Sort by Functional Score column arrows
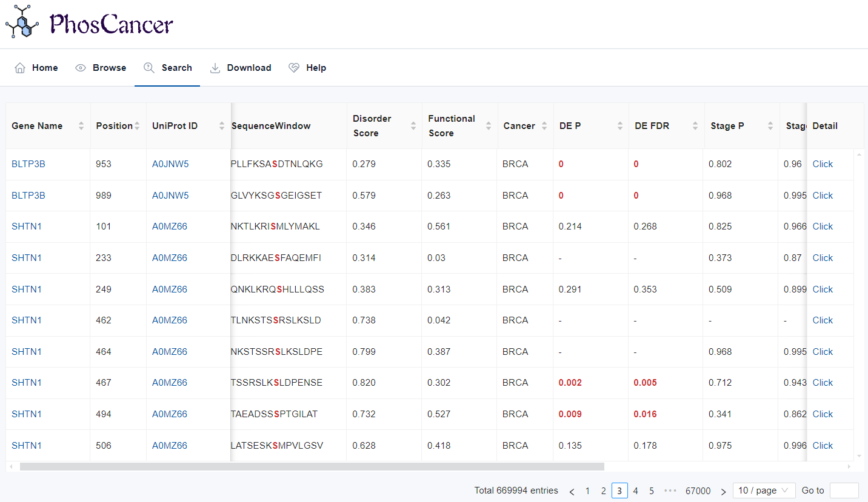This screenshot has height=502, width=868. pos(489,126)
